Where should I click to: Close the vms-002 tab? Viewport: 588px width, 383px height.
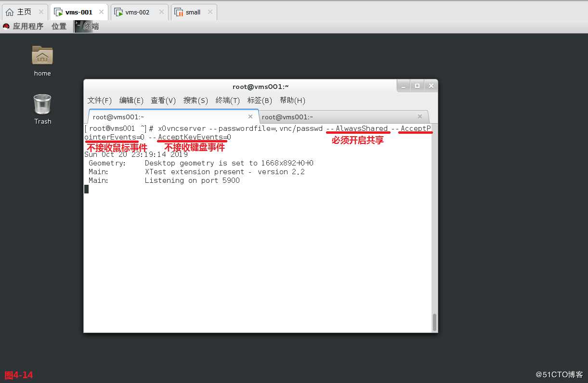pyautogui.click(x=161, y=12)
